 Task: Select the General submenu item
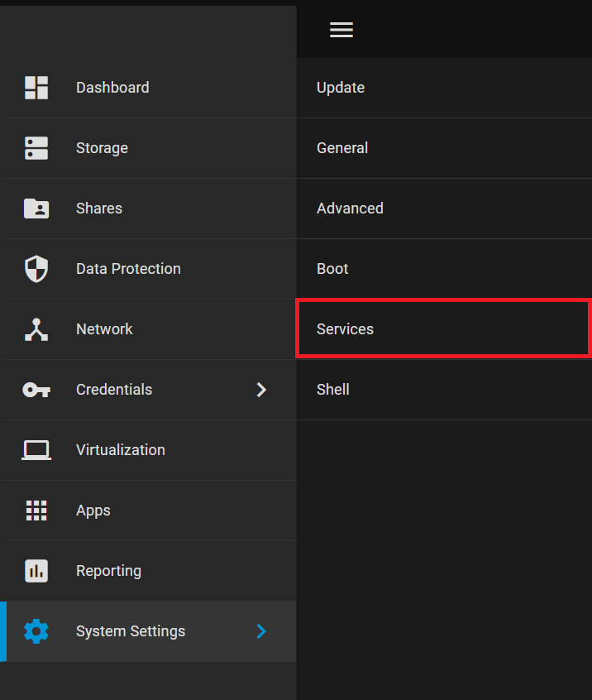pos(444,148)
